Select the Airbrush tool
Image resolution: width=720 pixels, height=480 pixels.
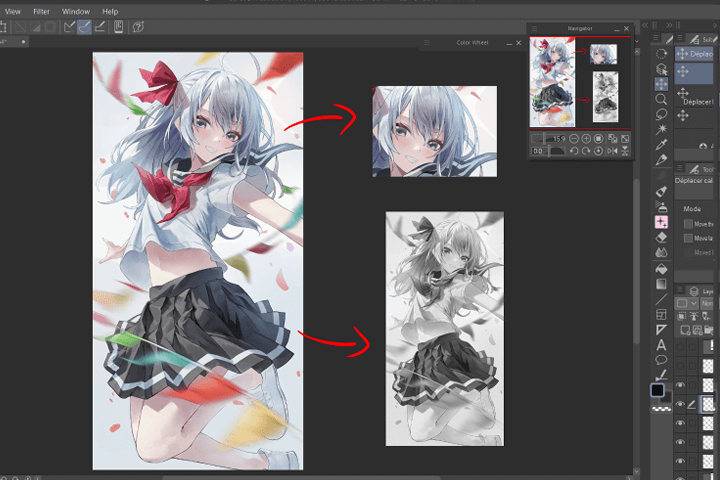coord(661,206)
